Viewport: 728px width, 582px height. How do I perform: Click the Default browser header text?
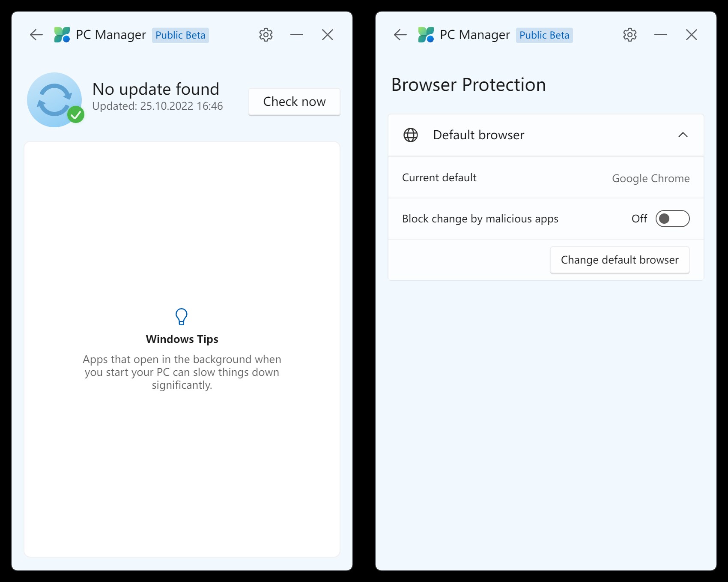click(478, 135)
